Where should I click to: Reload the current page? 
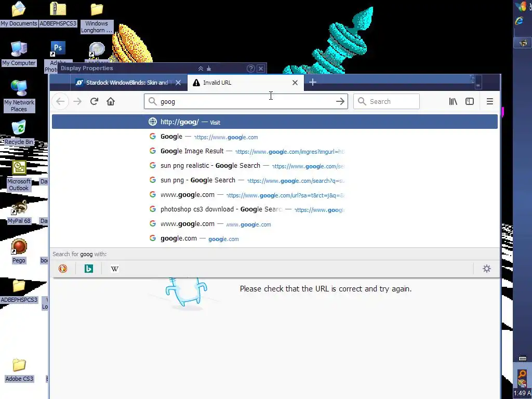click(x=94, y=101)
